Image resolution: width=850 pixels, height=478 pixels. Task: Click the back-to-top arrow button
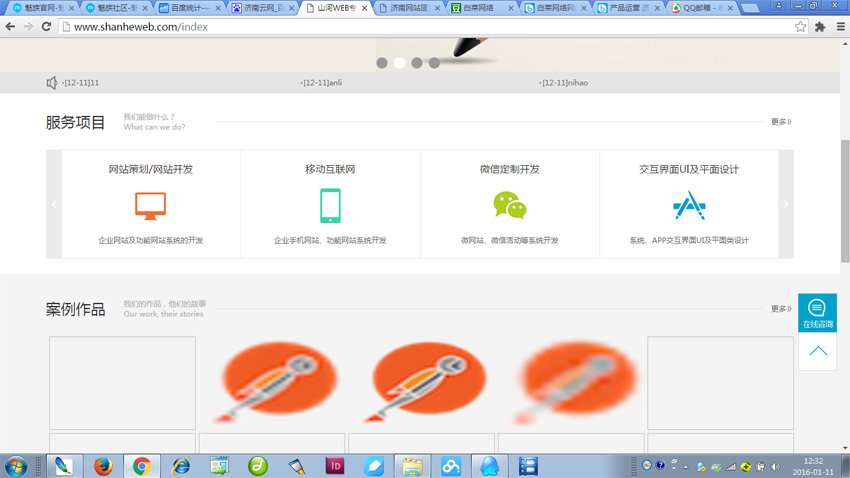(x=817, y=351)
